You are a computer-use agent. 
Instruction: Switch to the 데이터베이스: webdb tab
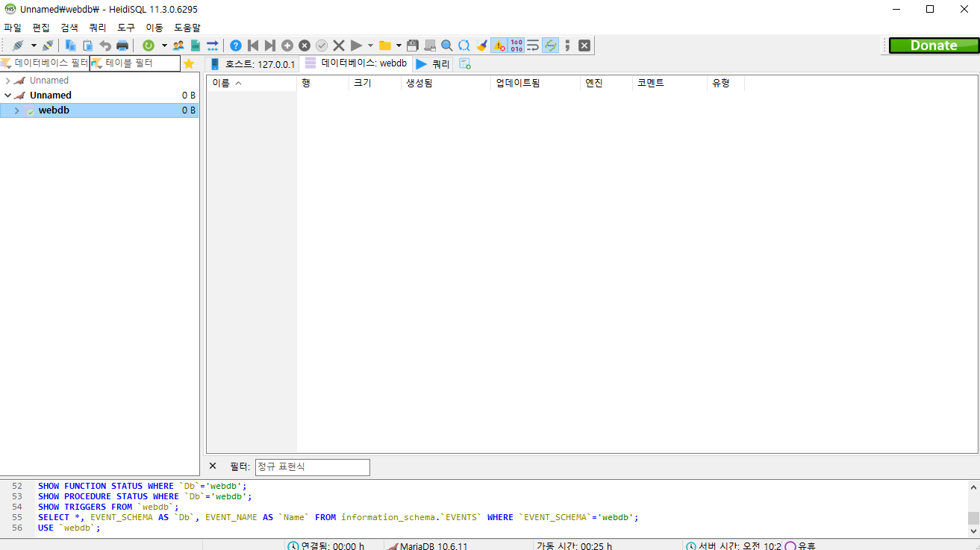[x=356, y=63]
